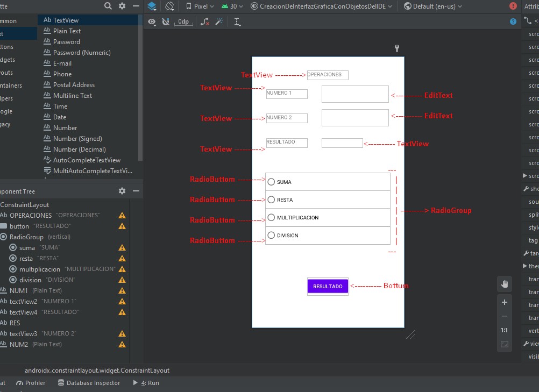The image size is (539, 392).
Task: Click the Clear All Constraints icon
Action: click(204, 22)
